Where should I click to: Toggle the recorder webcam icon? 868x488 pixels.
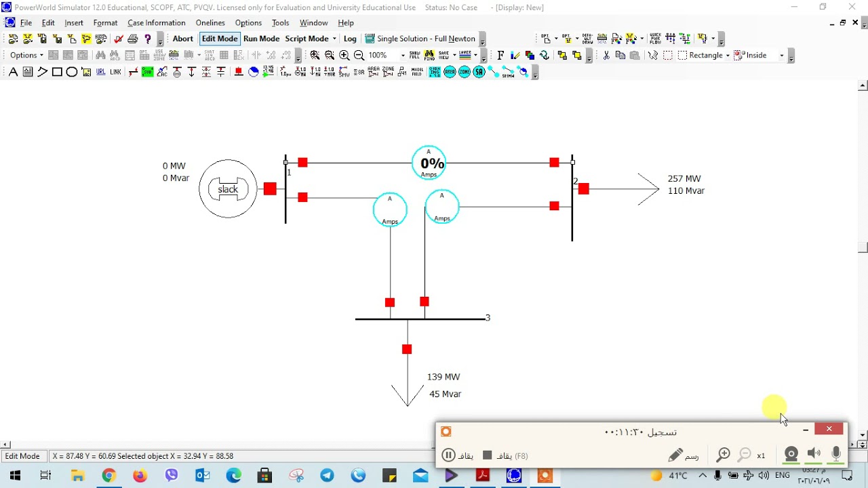(x=791, y=454)
